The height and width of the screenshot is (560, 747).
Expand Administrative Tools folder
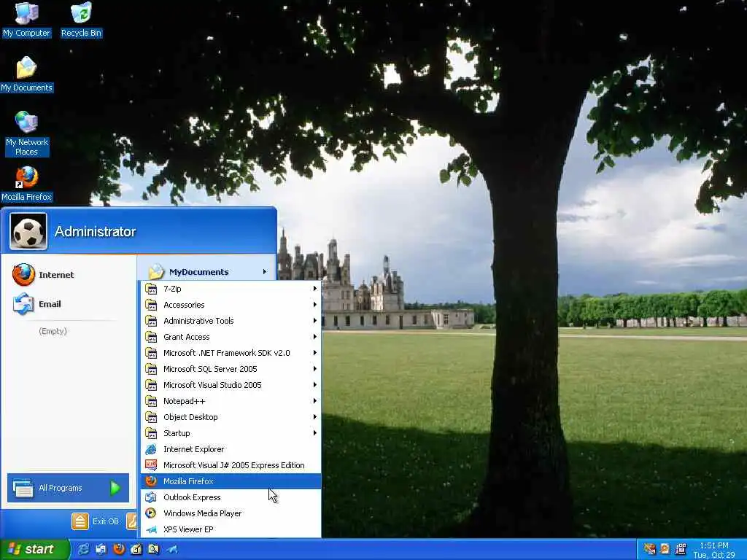tap(231, 321)
